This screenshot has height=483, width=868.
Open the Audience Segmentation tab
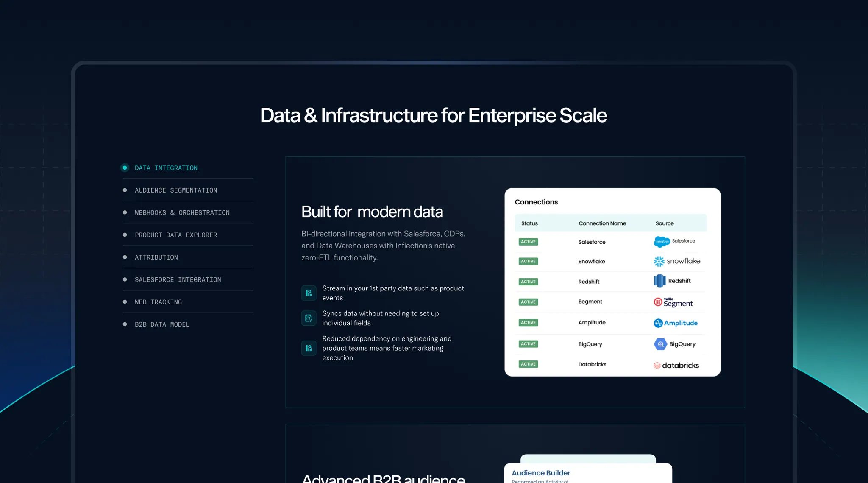click(x=176, y=190)
